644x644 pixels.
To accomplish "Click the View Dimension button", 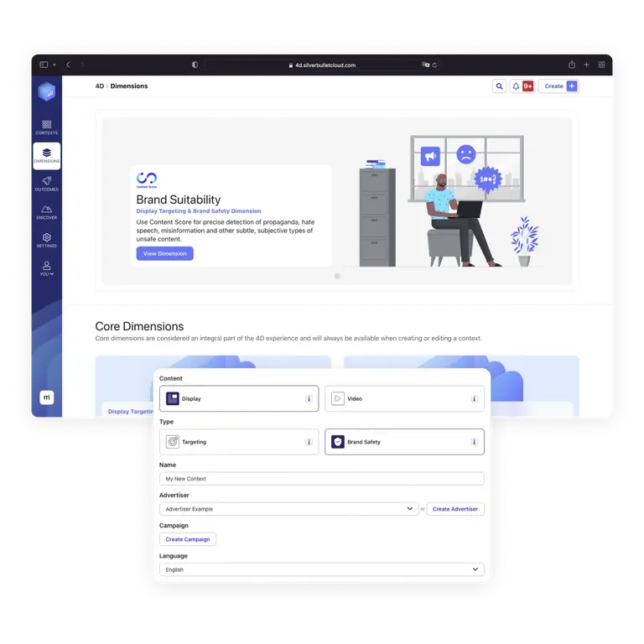I will [x=164, y=253].
